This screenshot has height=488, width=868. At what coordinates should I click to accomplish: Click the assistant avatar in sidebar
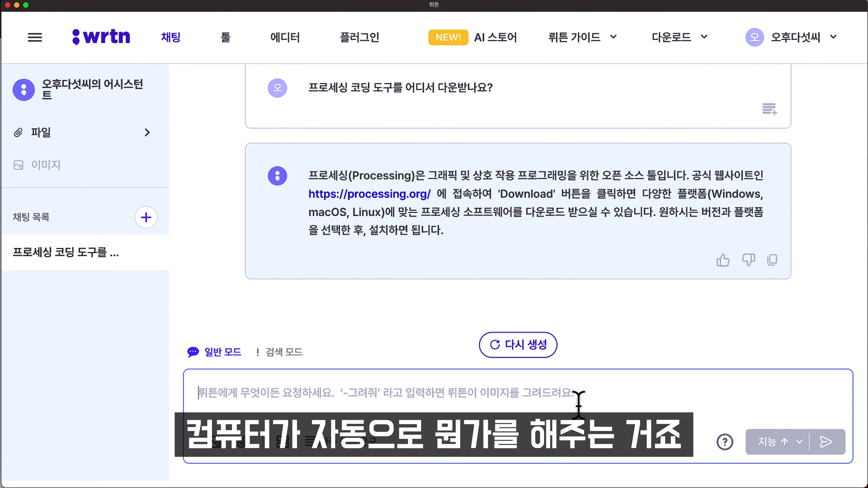(x=24, y=90)
